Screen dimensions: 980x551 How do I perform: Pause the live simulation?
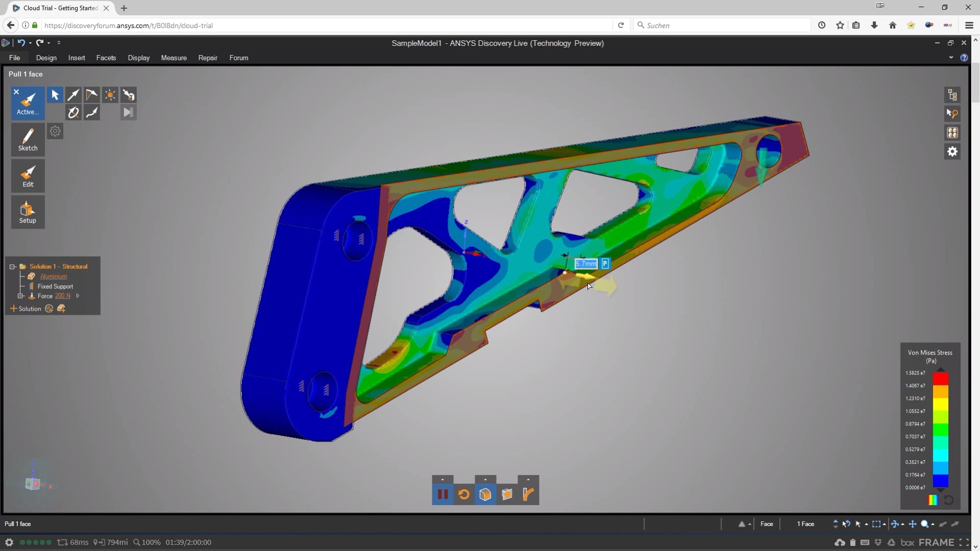point(443,494)
